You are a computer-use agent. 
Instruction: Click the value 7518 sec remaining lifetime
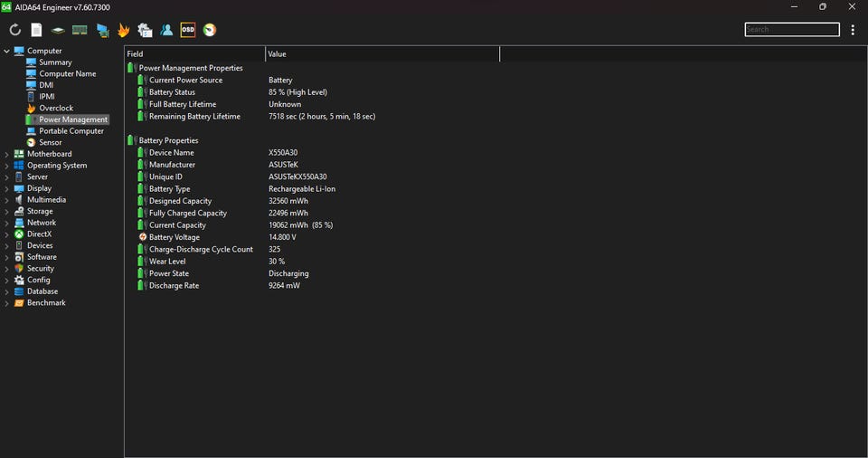tap(322, 117)
